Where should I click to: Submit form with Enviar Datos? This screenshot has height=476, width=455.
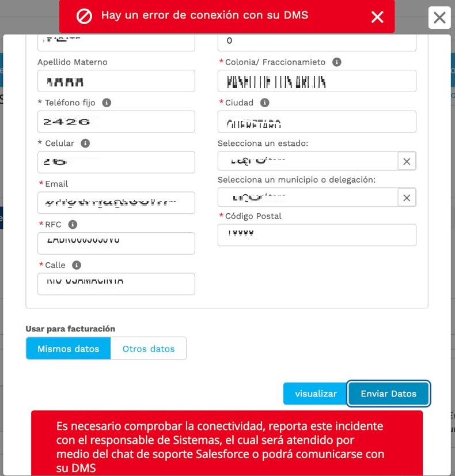pyautogui.click(x=389, y=394)
